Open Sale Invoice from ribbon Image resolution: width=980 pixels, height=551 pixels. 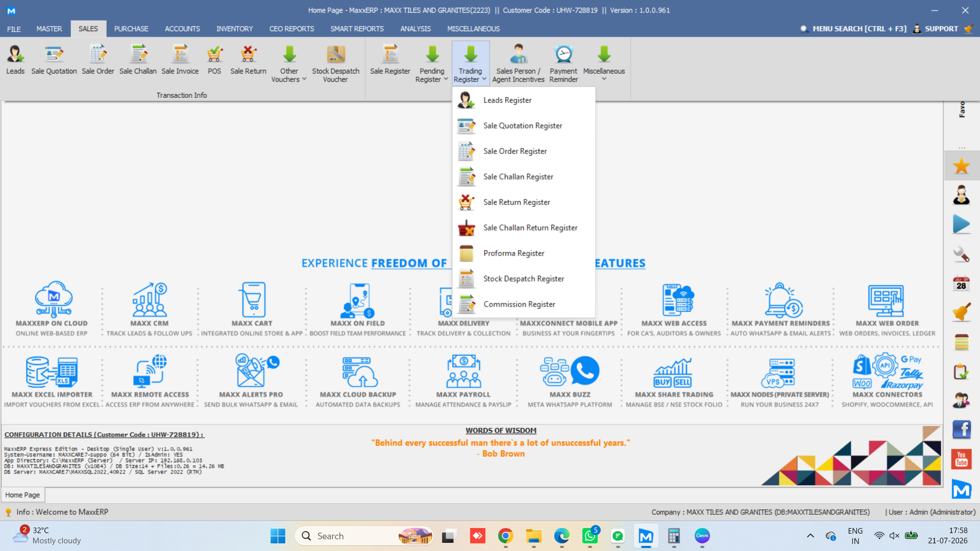(180, 60)
